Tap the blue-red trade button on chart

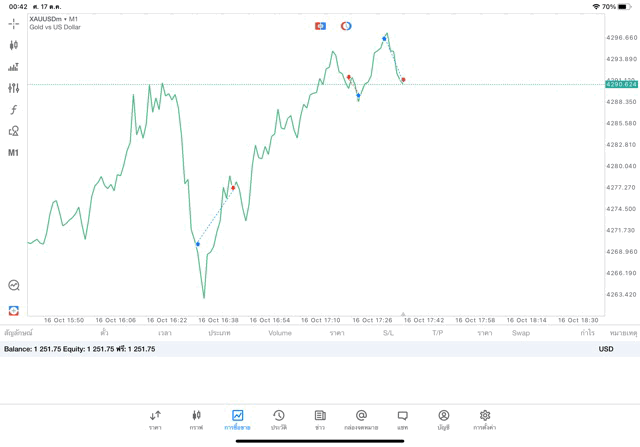click(x=320, y=26)
